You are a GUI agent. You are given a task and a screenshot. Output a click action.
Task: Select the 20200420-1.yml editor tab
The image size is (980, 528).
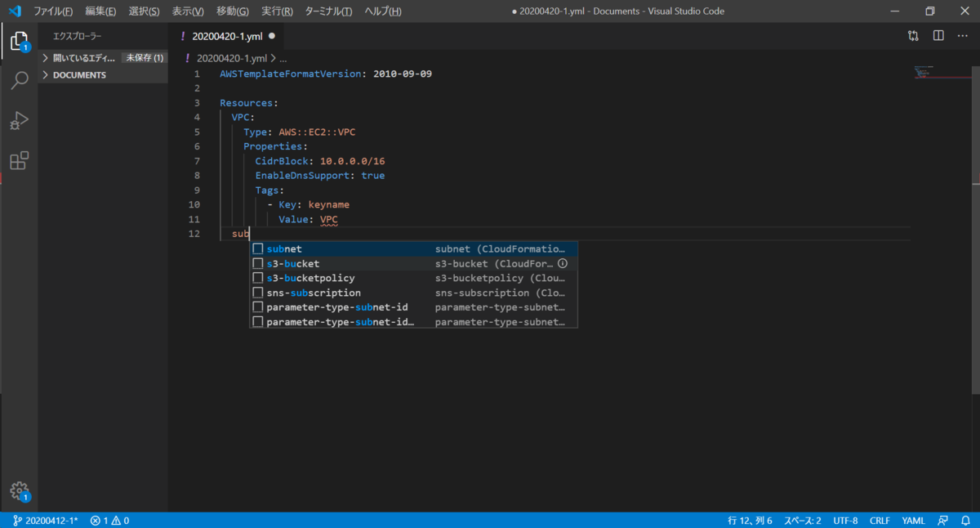point(227,36)
